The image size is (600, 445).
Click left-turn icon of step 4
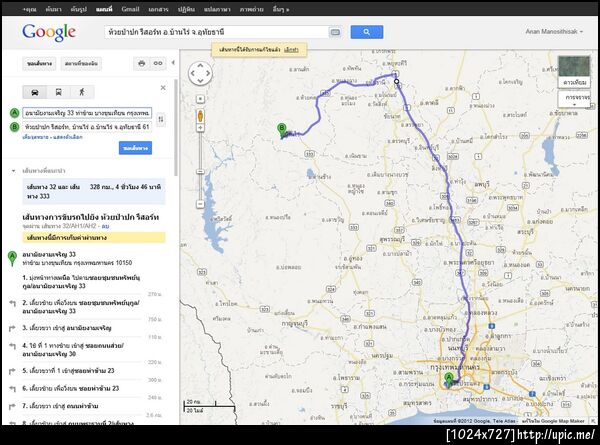[x=12, y=346]
